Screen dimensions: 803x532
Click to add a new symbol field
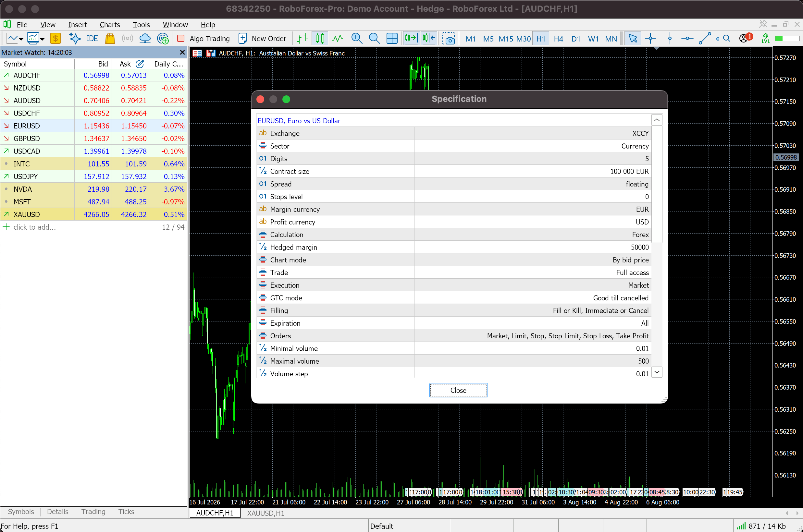click(34, 227)
